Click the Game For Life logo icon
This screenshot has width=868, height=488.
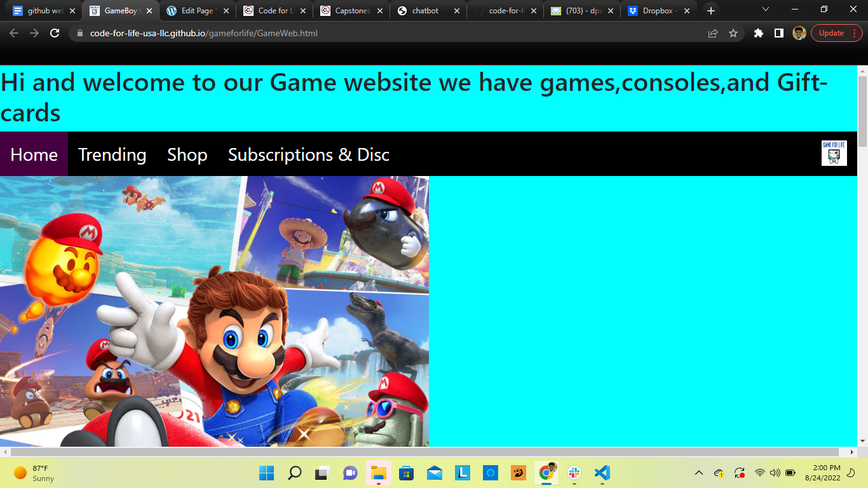tap(834, 153)
